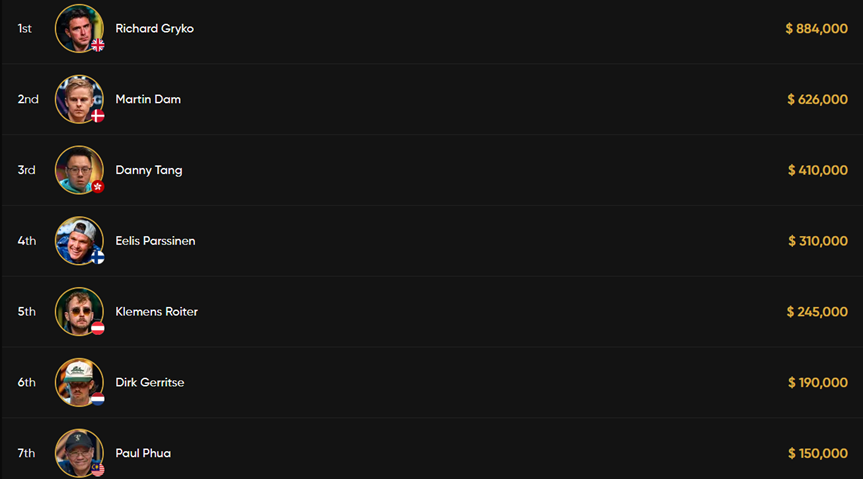
Task: Select Dirk Gerritse's avatar photo
Action: (79, 382)
